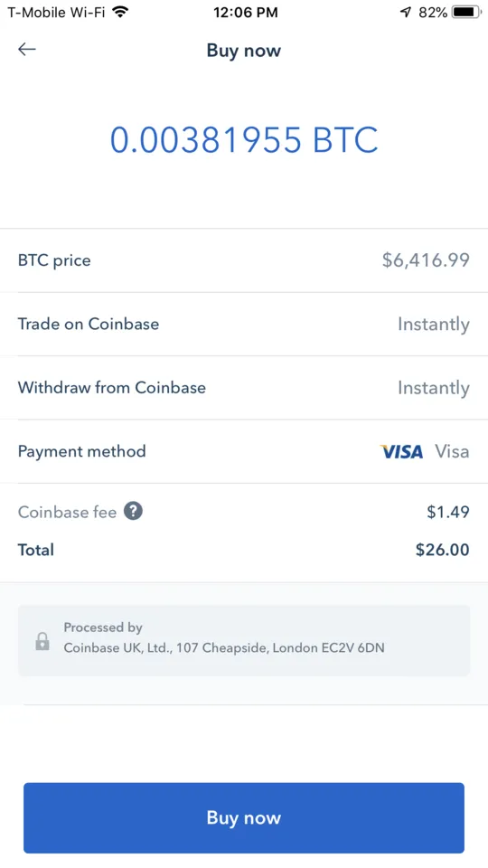The image size is (488, 868).
Task: Tap the $1.49 fee amount
Action: tap(448, 512)
